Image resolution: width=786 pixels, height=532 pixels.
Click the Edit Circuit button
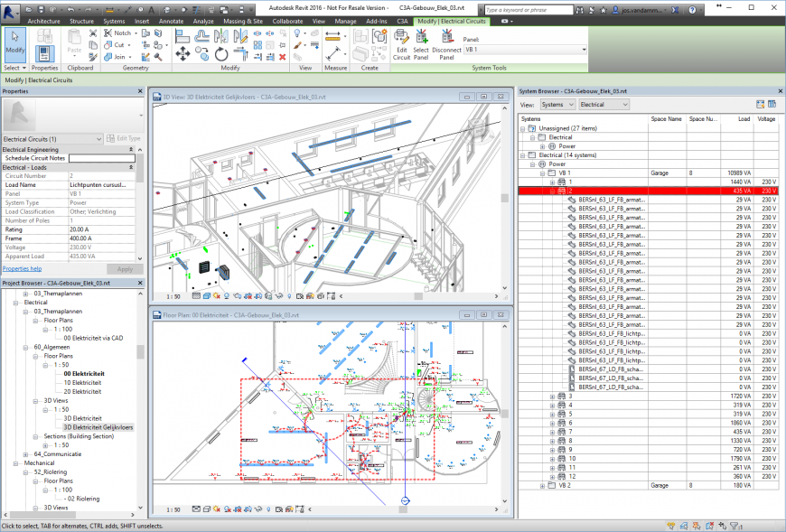coord(401,44)
